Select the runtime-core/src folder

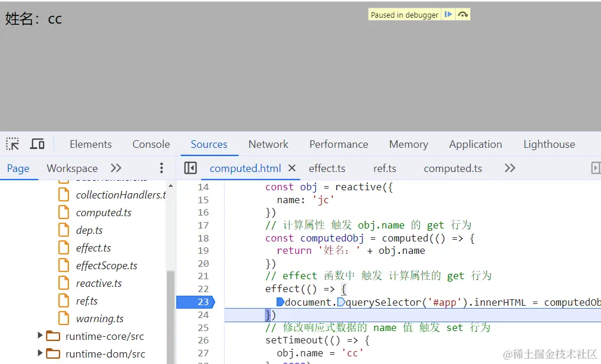point(104,336)
